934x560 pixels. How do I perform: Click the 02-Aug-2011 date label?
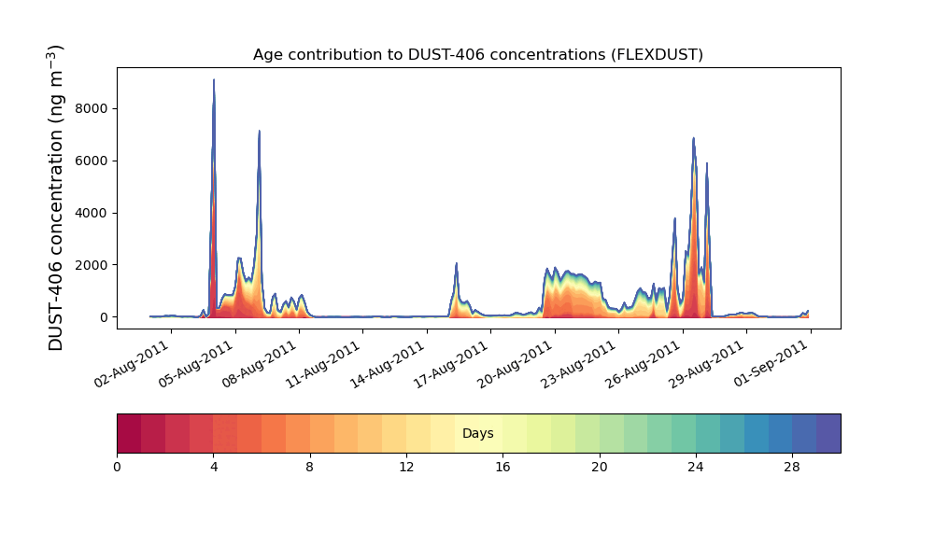[132, 365]
